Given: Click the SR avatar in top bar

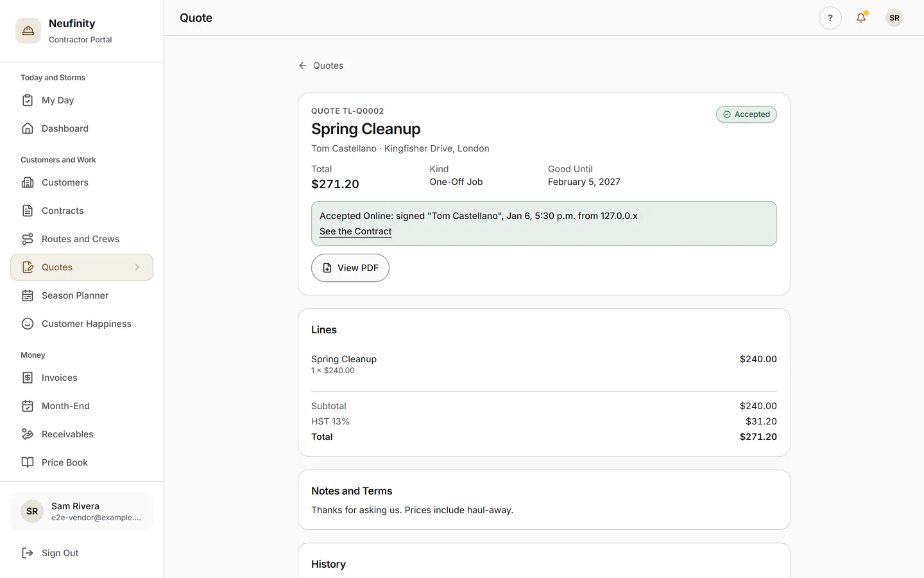Looking at the screenshot, I should click(894, 18).
